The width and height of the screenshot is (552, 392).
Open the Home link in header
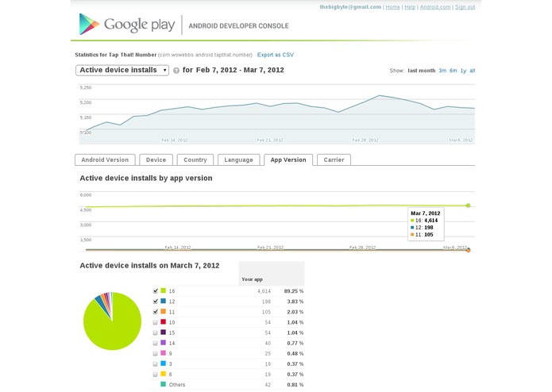tap(392, 7)
